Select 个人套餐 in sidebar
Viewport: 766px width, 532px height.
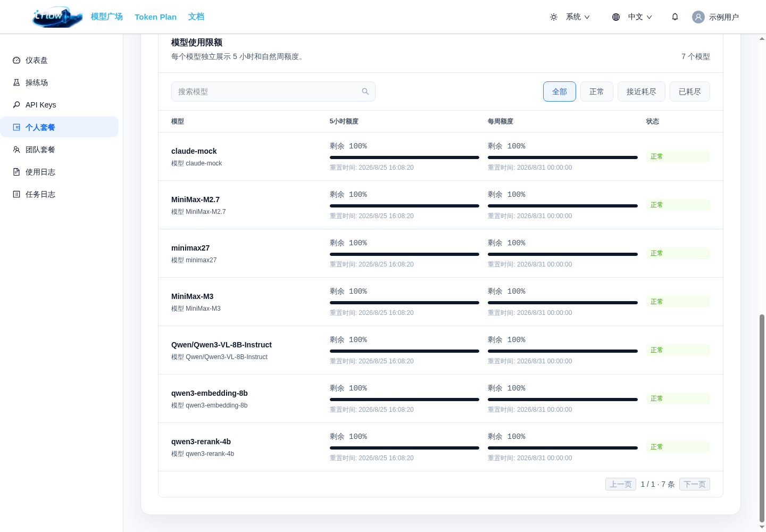pyautogui.click(x=59, y=127)
